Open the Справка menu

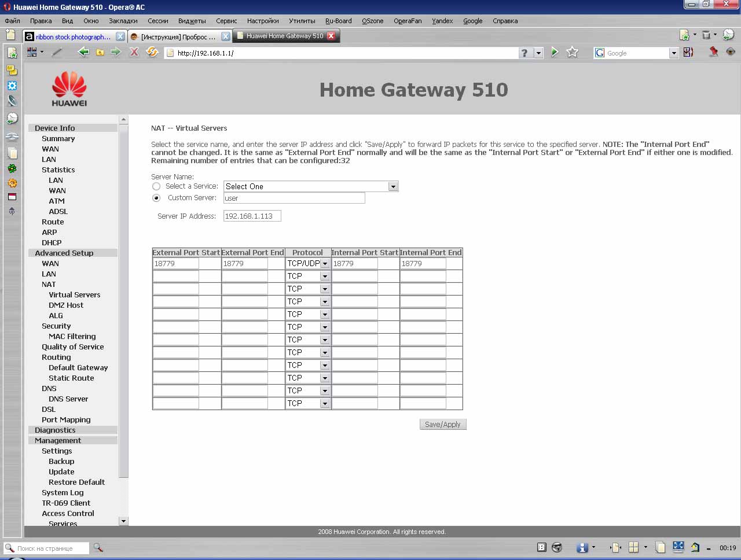(x=505, y=21)
